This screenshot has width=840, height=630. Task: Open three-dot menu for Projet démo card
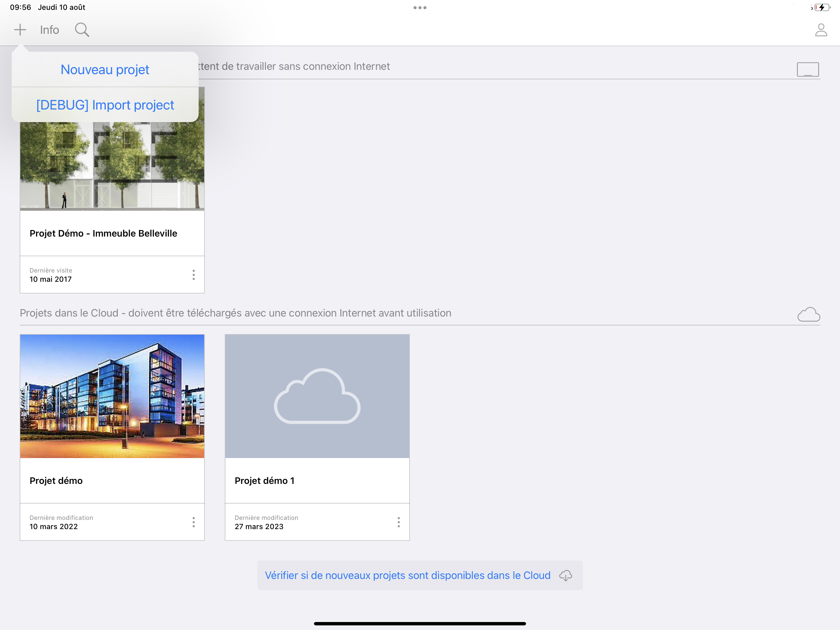(194, 522)
